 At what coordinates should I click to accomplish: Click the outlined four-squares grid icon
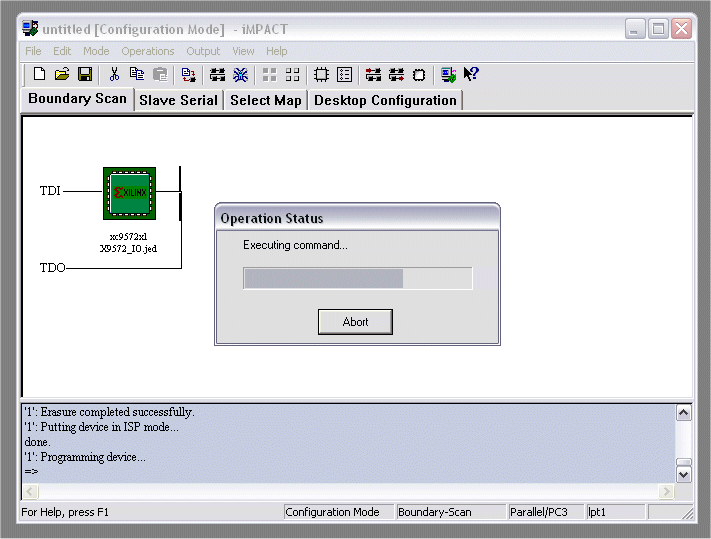[292, 75]
